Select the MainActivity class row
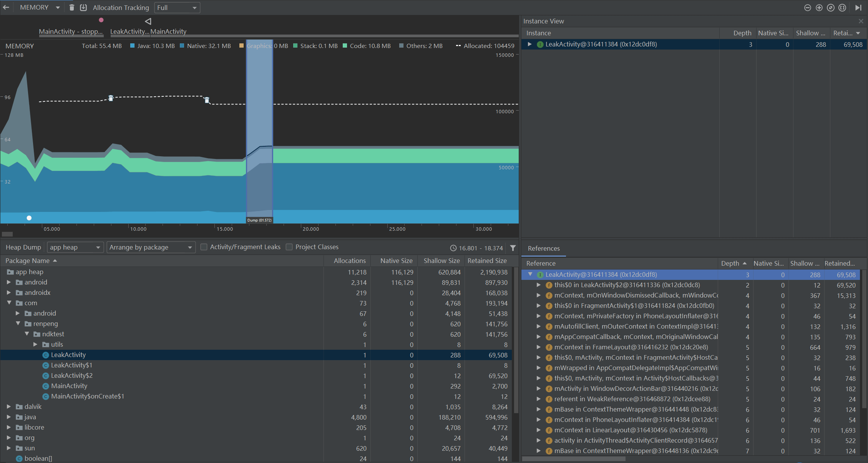The height and width of the screenshot is (463, 868). pyautogui.click(x=69, y=386)
